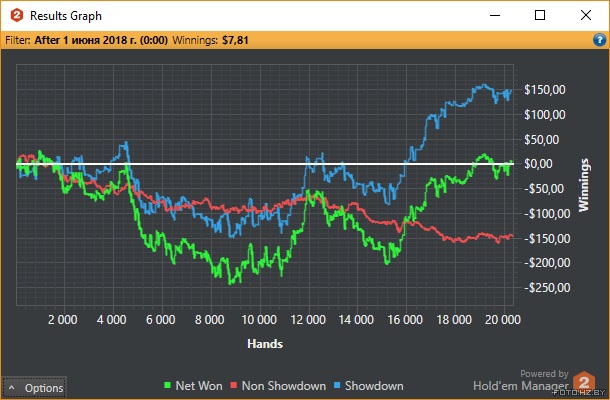This screenshot has width=610, height=400.
Task: Click the 20 000 hands axis label
Action: 502,320
